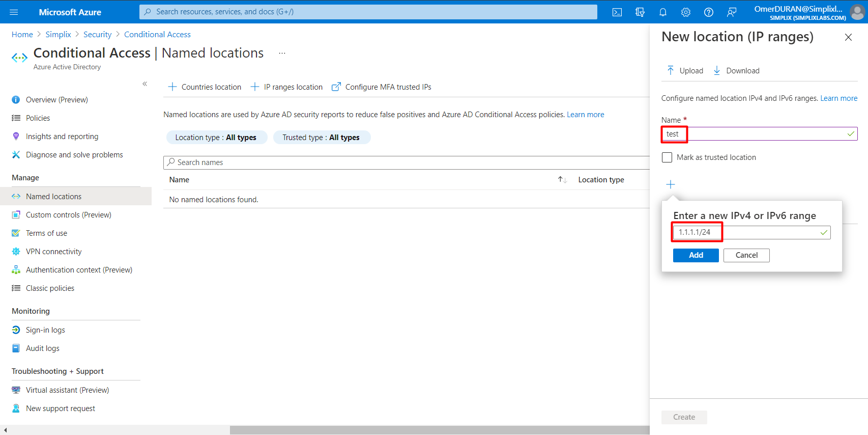
Task: Open the Help question mark menu
Action: (709, 12)
